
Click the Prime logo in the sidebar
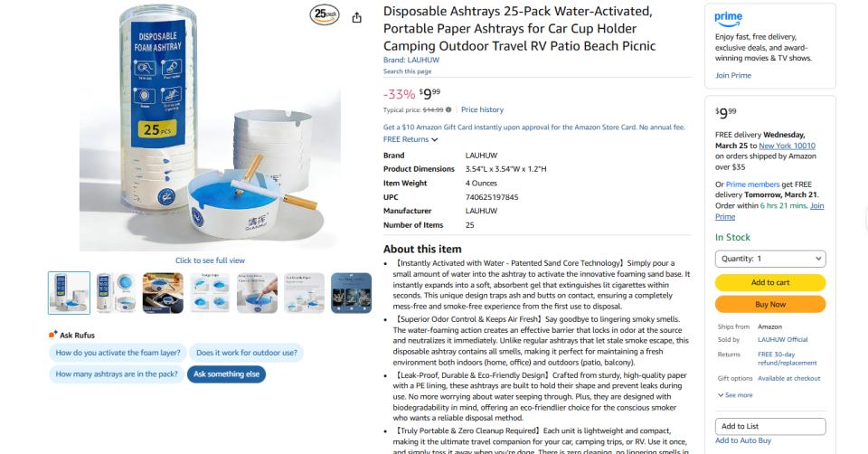tap(728, 17)
